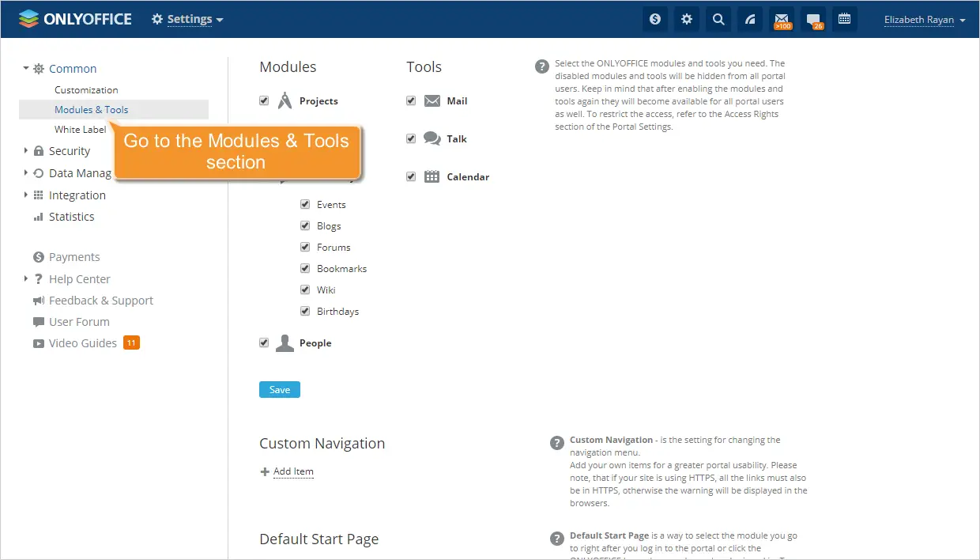Visit the User Forum link text
Screen dimensions: 980x560
79,322
